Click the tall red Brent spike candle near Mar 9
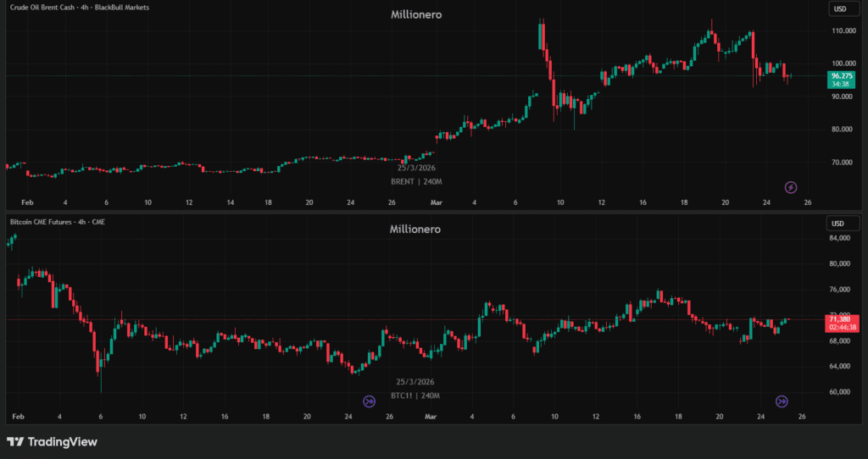868x459 pixels. (542, 38)
